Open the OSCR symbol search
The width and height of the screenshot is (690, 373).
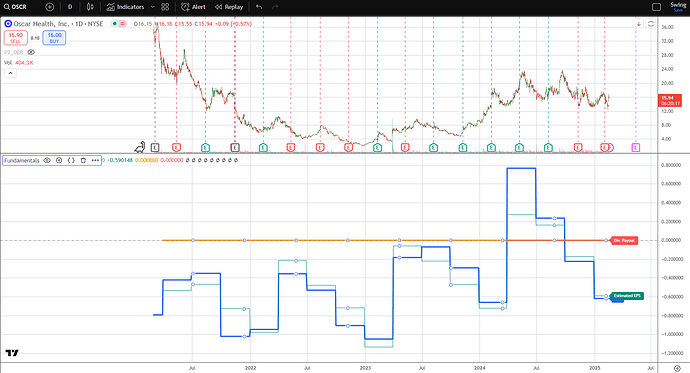pos(16,7)
